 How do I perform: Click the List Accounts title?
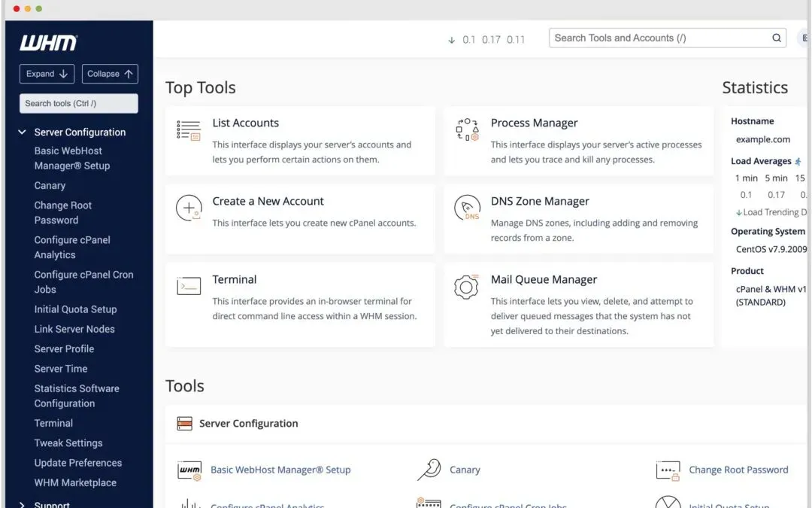pos(245,123)
